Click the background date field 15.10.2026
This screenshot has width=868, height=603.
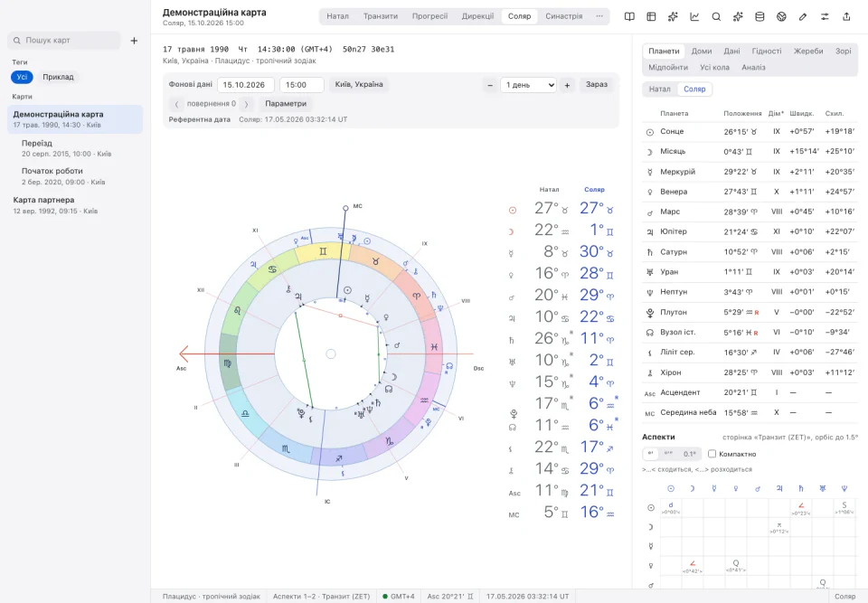(x=246, y=85)
